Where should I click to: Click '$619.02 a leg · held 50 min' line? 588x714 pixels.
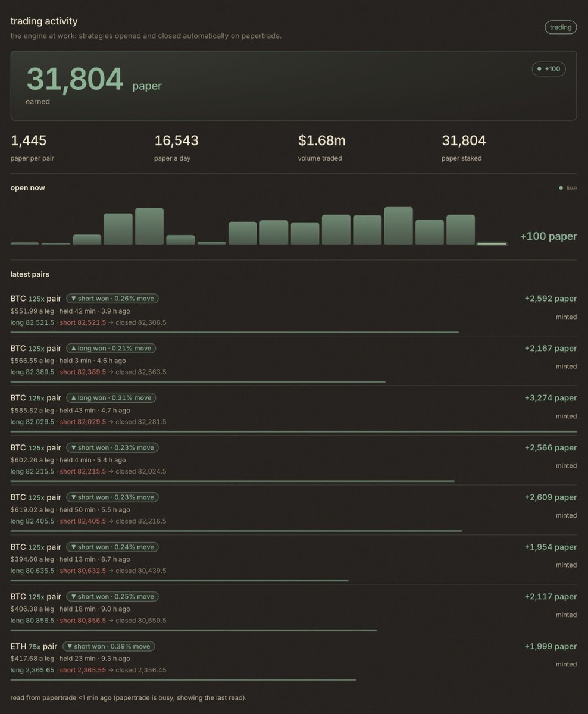pos(70,509)
